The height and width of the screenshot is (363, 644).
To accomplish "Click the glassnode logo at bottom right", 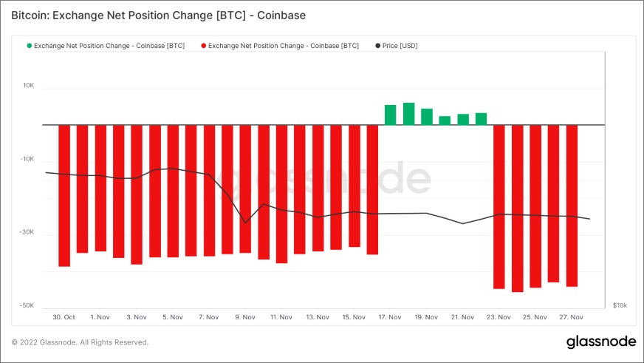I will [601, 342].
